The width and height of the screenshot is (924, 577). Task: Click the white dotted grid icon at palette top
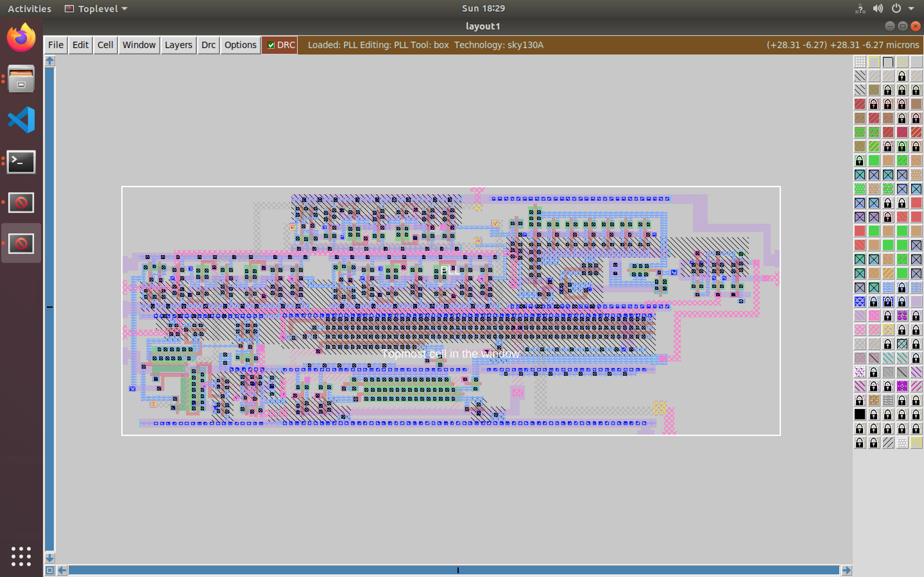click(x=860, y=62)
